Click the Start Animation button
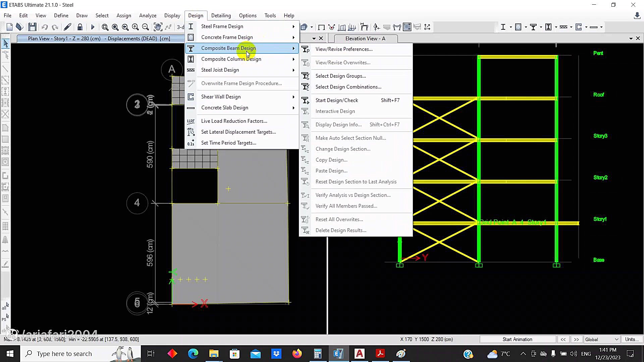Image resolution: width=644 pixels, height=362 pixels. tap(517, 339)
